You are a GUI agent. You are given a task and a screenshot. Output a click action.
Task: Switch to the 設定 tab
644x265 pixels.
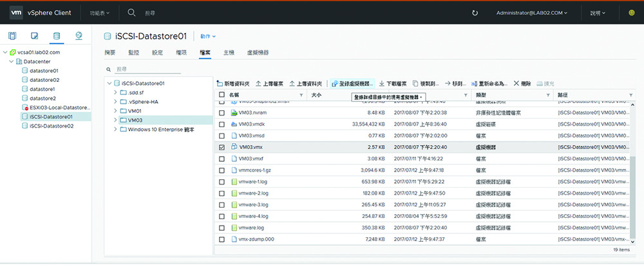(157, 53)
